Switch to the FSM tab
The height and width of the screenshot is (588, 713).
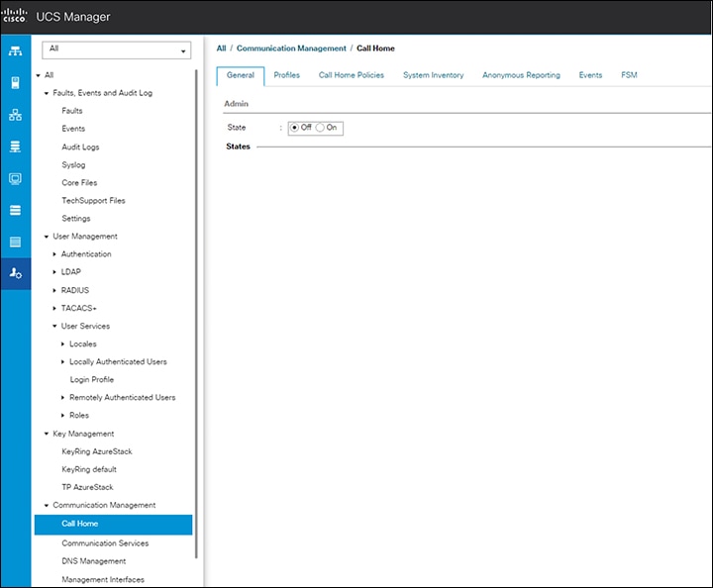[x=629, y=75]
